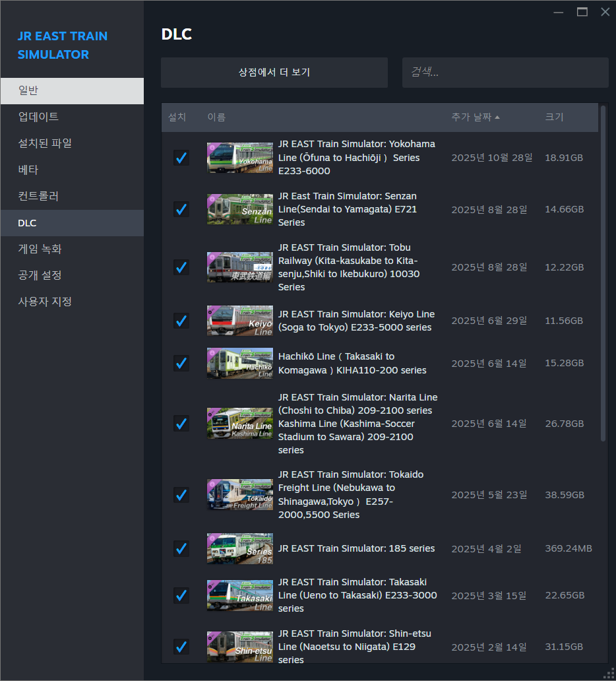Open the Hachiko Line DLC thumbnail
616x681 pixels.
click(x=239, y=363)
